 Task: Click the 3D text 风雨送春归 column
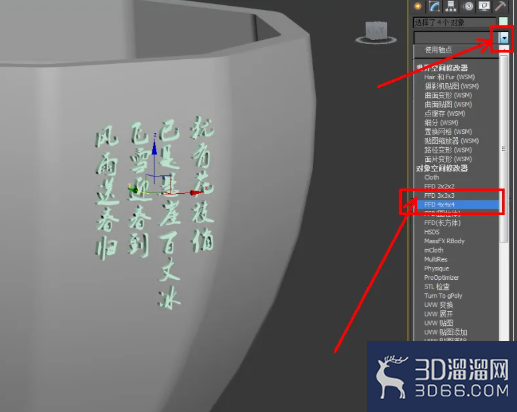(107, 192)
